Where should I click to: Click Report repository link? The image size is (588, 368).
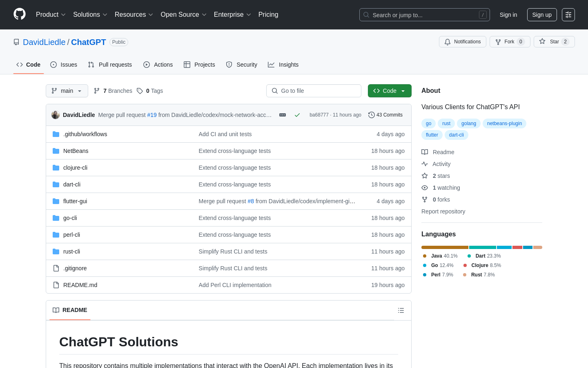point(443,211)
